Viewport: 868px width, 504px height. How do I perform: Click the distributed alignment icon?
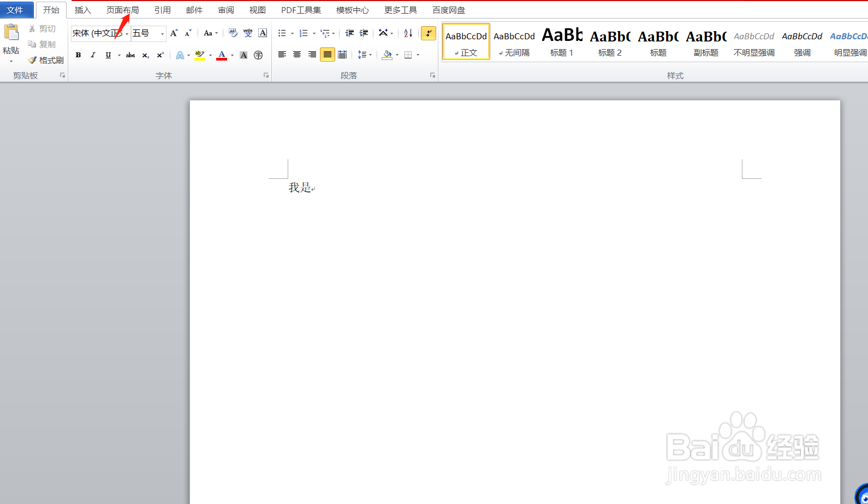(342, 55)
